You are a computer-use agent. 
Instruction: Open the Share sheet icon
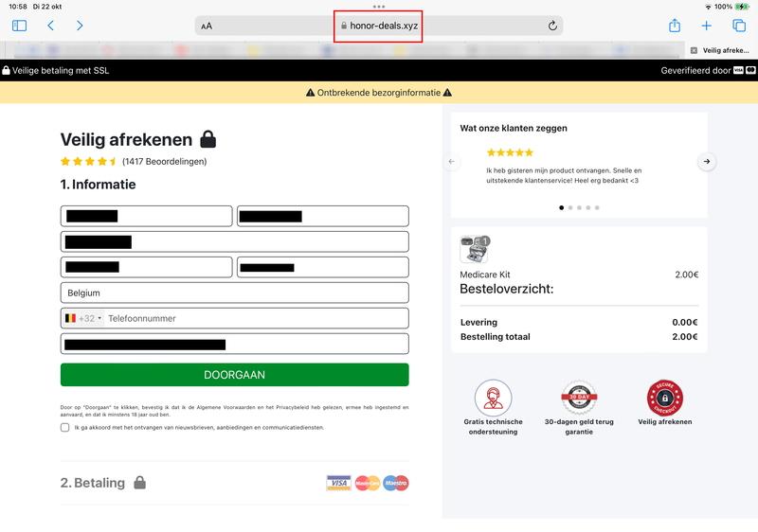pyautogui.click(x=675, y=26)
